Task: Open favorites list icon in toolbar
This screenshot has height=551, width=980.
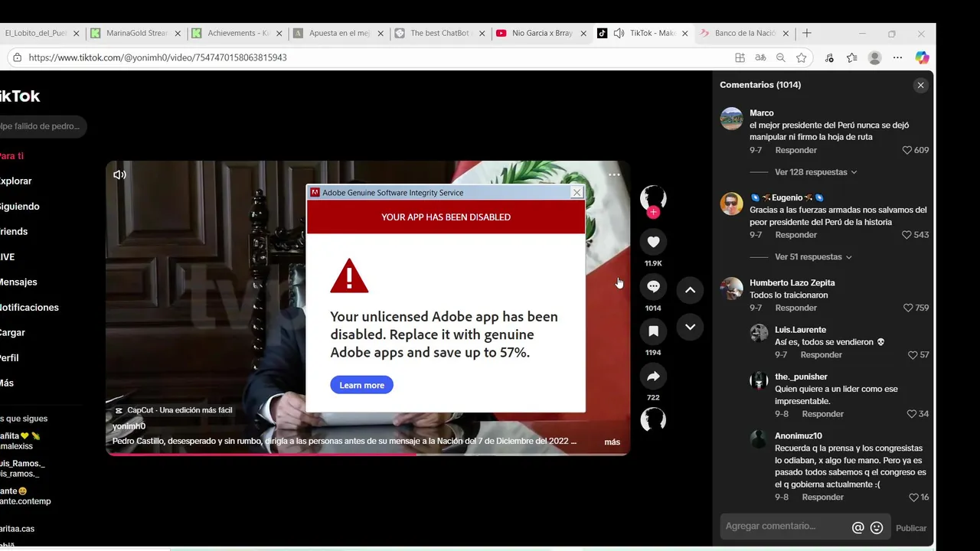Action: click(851, 57)
